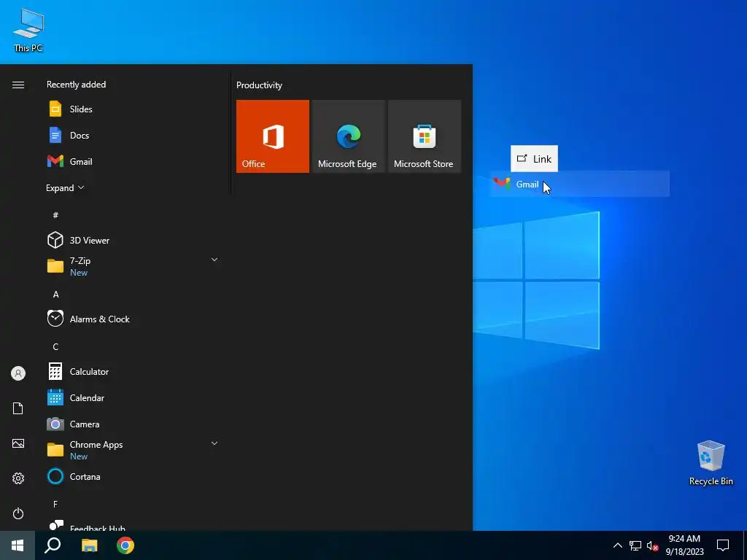
Task: Open the notification center icon
Action: point(723,545)
